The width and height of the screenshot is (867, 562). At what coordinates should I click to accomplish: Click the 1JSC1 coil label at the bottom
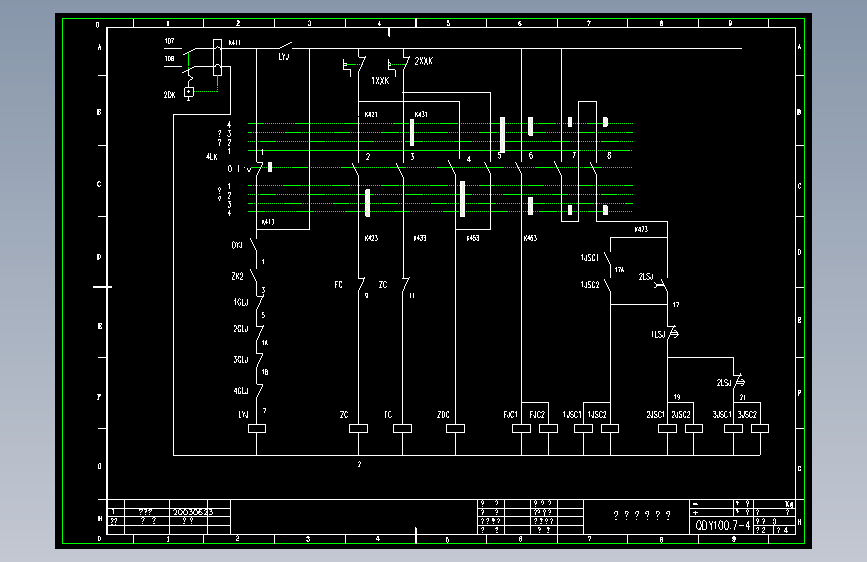[572, 414]
